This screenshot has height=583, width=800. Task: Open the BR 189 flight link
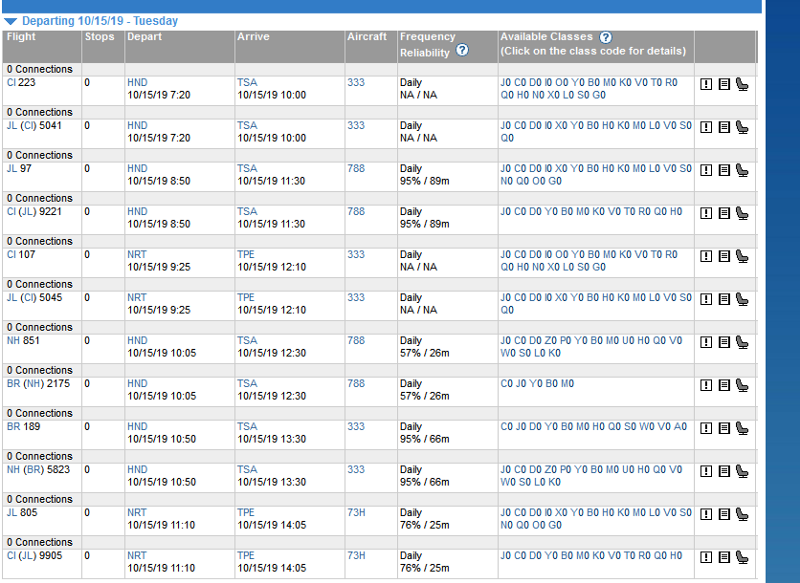(23, 426)
